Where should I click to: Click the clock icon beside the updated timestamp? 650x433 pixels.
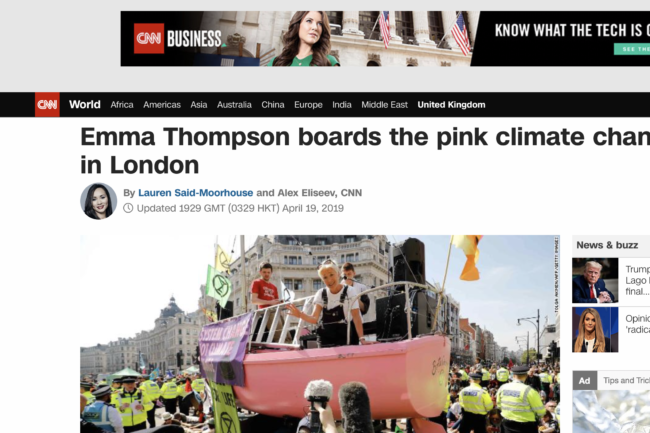pyautogui.click(x=128, y=208)
